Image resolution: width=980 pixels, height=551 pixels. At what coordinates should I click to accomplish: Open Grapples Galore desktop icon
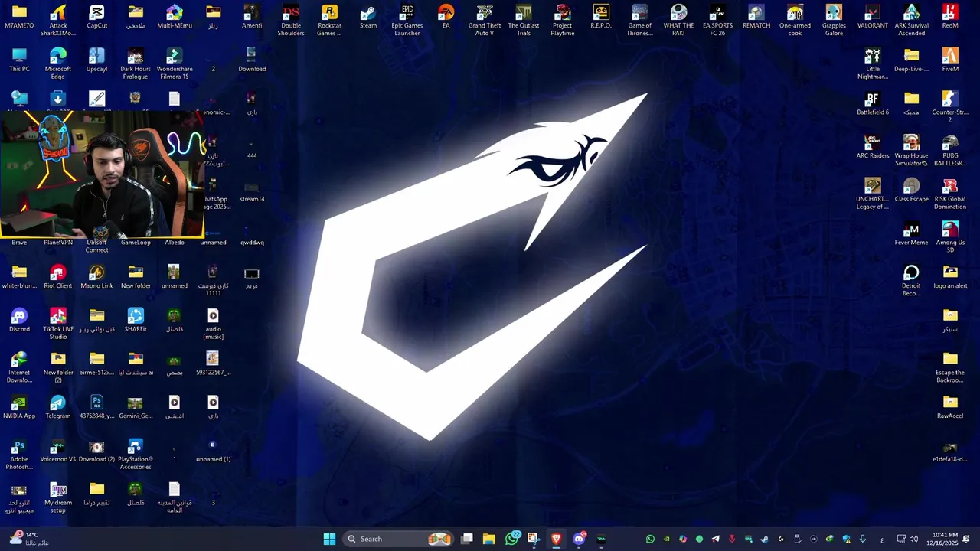pos(834,20)
